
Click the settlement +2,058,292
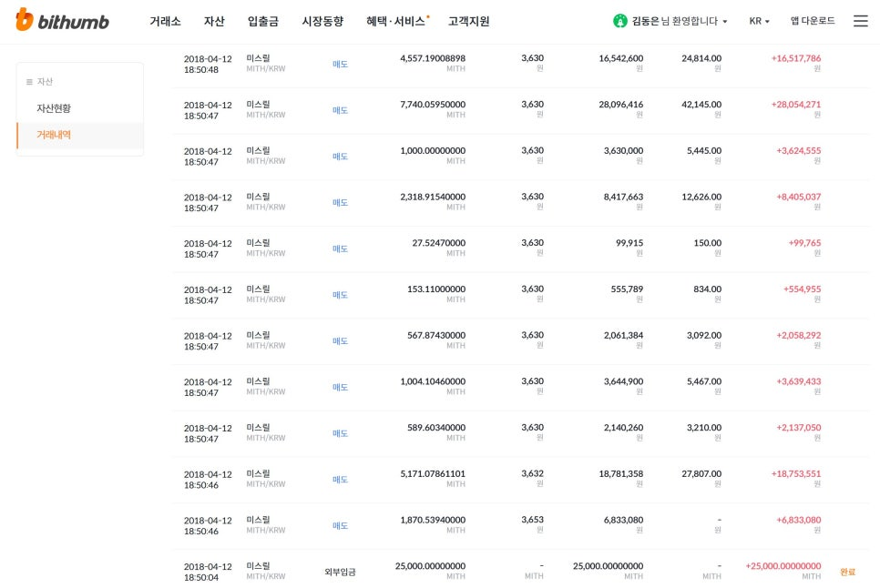point(799,335)
